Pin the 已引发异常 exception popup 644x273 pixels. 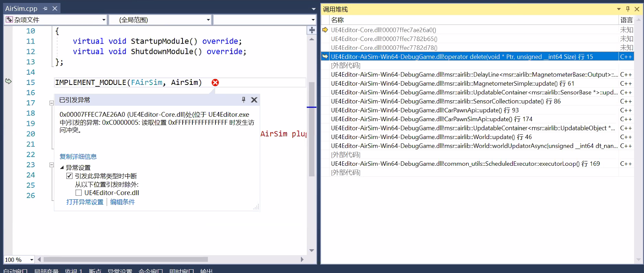(x=243, y=100)
